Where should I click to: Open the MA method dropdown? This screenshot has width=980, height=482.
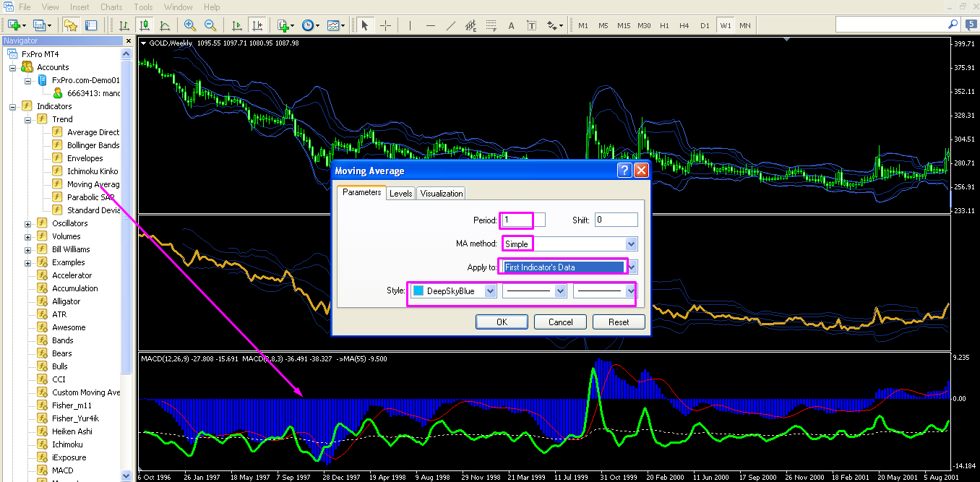click(631, 244)
